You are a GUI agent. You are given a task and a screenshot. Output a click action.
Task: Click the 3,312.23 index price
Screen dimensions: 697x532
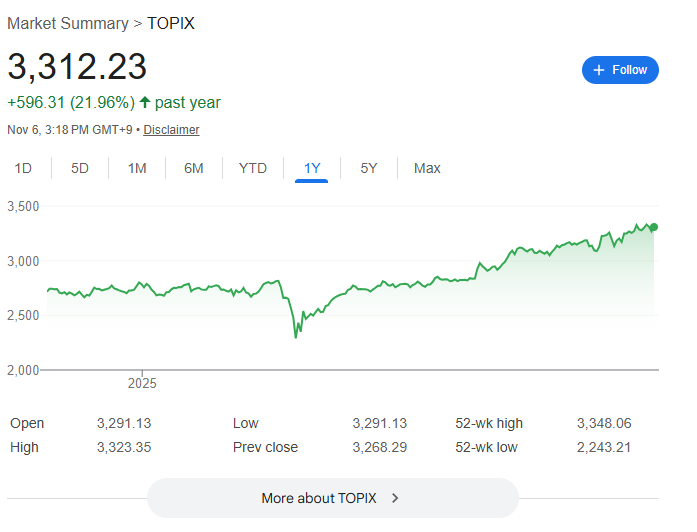point(77,67)
